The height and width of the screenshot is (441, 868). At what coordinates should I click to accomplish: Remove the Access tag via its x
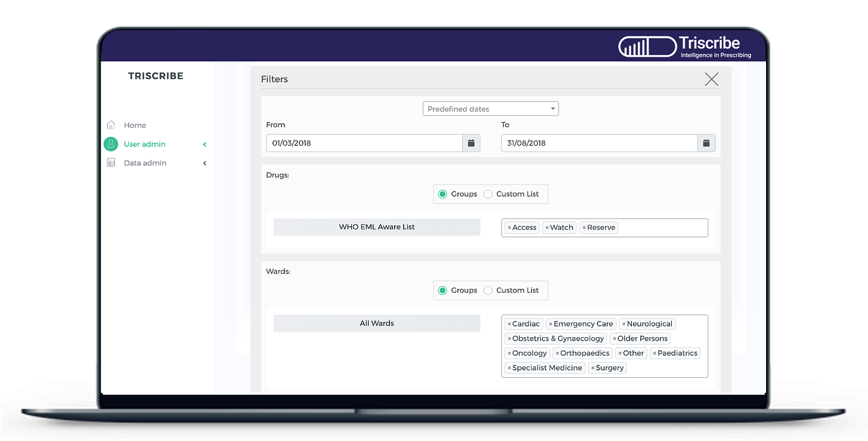(x=509, y=228)
